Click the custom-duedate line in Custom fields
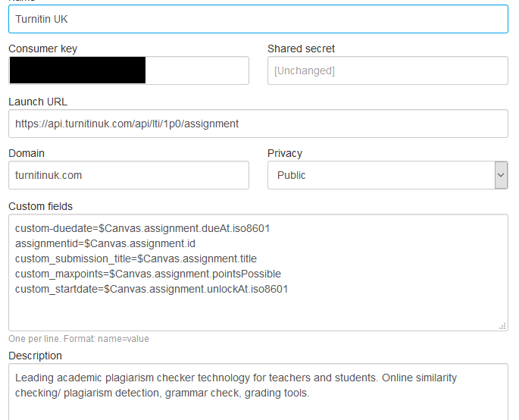The height and width of the screenshot is (420, 519). click(x=142, y=228)
